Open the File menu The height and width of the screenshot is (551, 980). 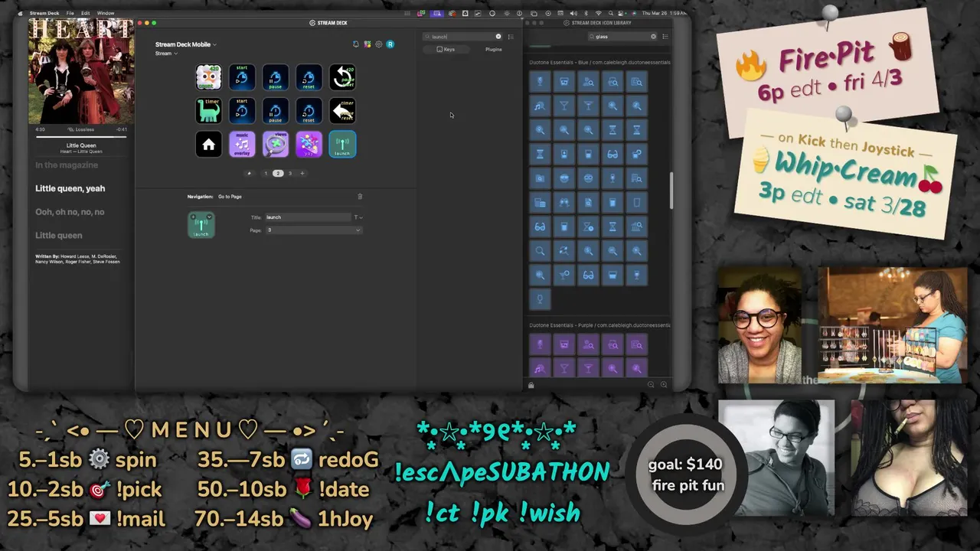[x=70, y=13]
